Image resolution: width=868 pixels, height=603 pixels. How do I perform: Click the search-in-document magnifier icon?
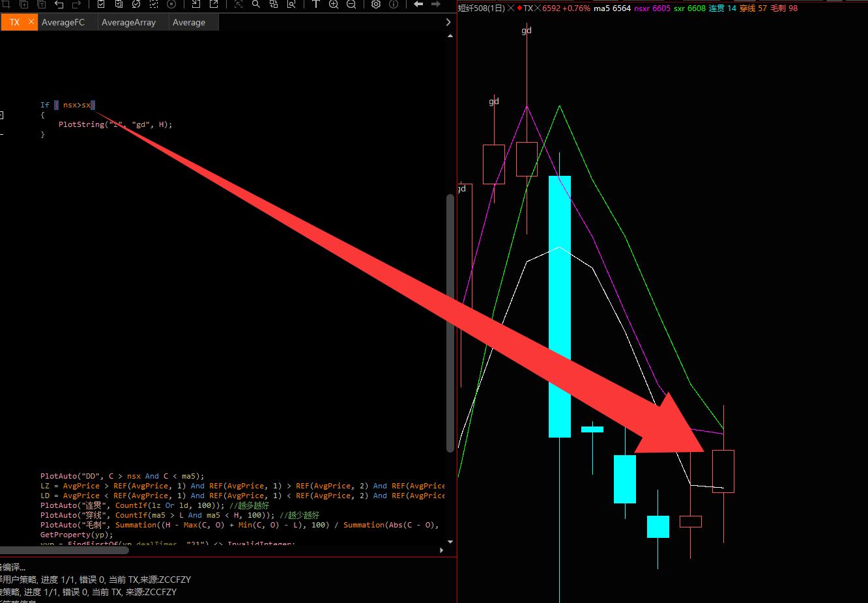pos(291,4)
